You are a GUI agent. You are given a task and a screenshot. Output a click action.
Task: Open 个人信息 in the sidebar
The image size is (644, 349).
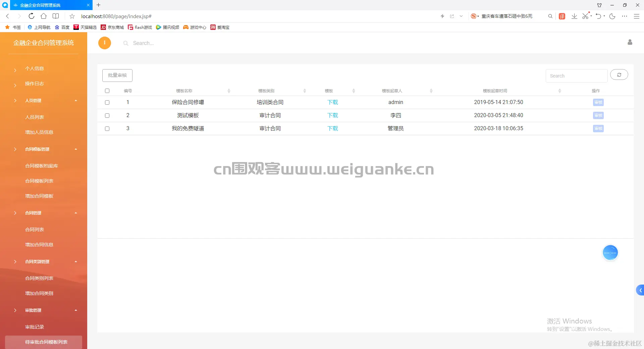(x=35, y=68)
